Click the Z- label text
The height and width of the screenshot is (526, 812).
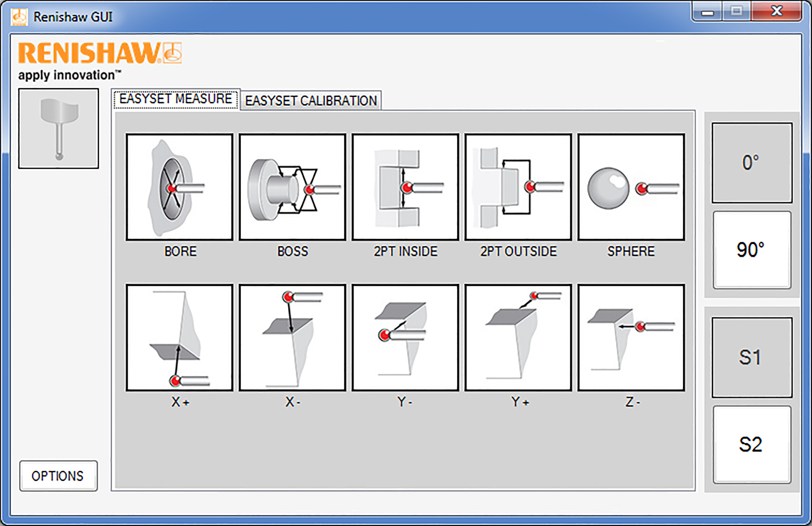pos(633,402)
